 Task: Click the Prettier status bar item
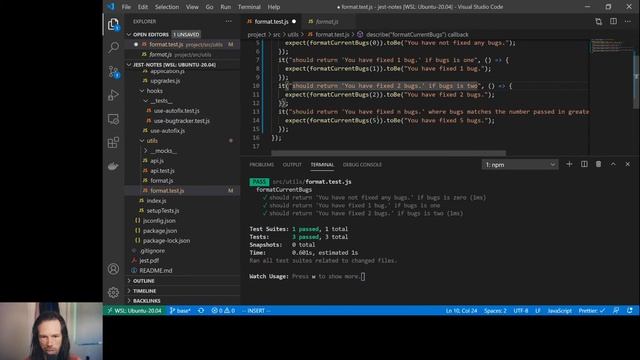pyautogui.click(x=591, y=311)
